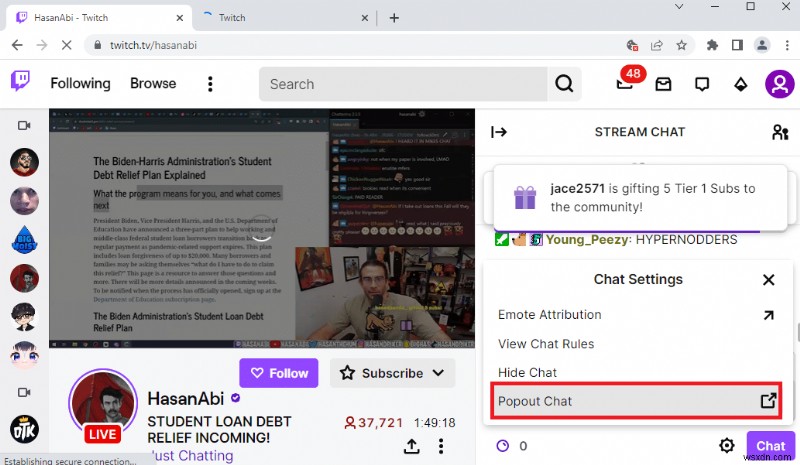Open the Whispers speech bubble icon

click(x=702, y=84)
